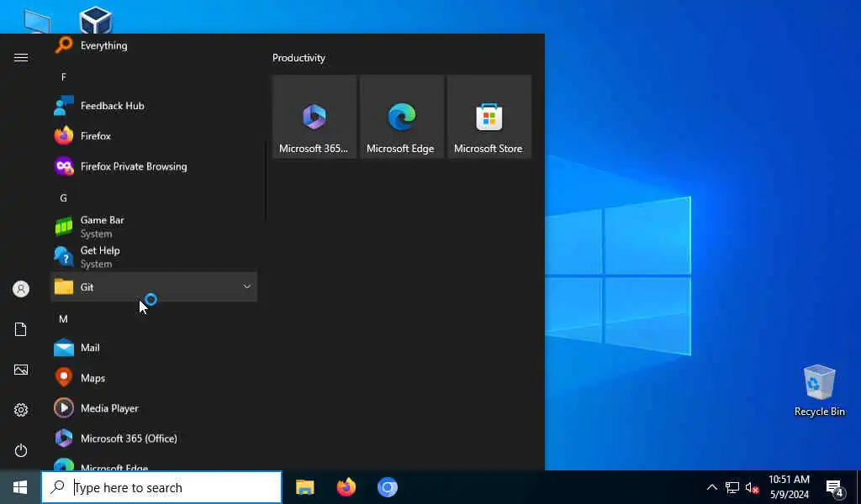Screen dimensions: 861x504
Task: Open the Microsoft Store tile
Action: coord(489,117)
